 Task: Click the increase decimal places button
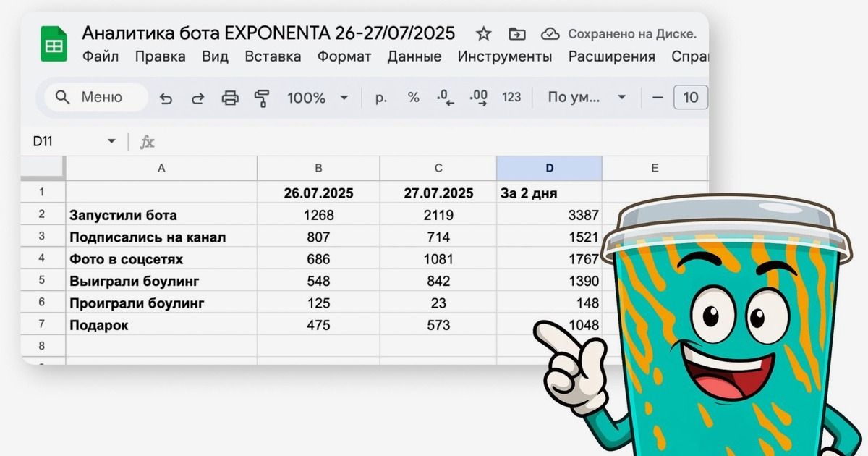coord(478,98)
